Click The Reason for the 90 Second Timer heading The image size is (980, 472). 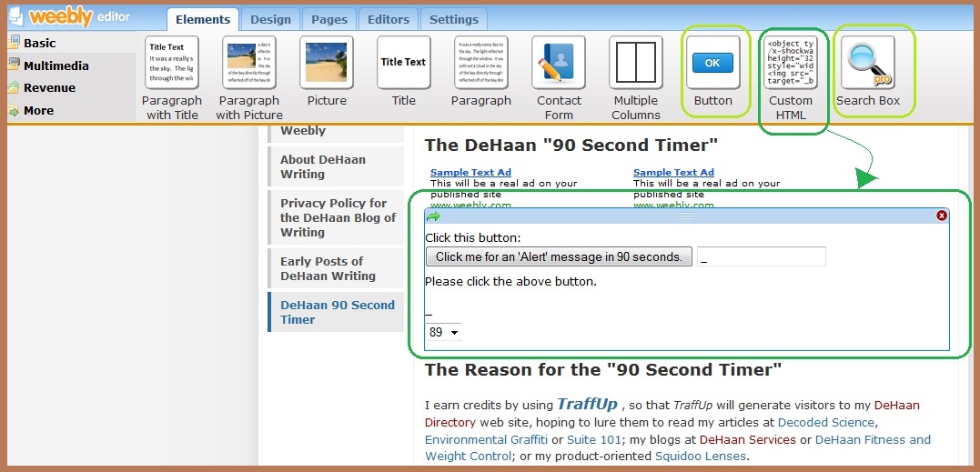click(603, 369)
